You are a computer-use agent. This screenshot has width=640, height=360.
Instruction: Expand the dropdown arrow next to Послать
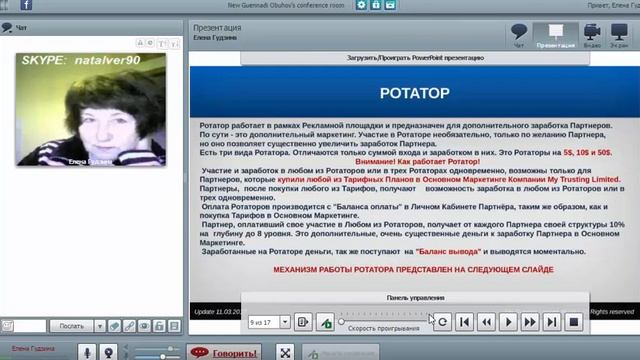[100, 326]
